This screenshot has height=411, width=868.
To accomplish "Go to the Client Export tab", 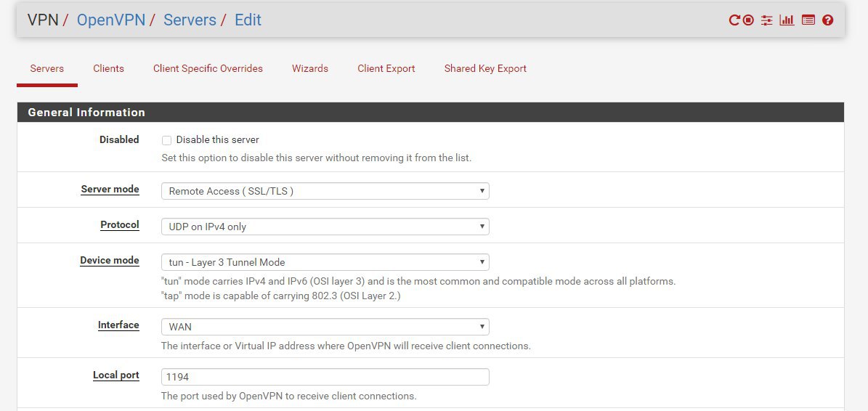I will coord(386,68).
